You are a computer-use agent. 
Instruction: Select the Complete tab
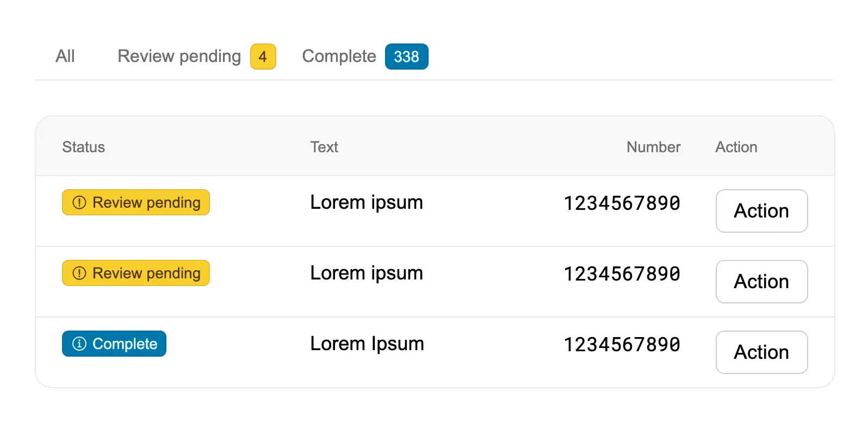click(339, 57)
